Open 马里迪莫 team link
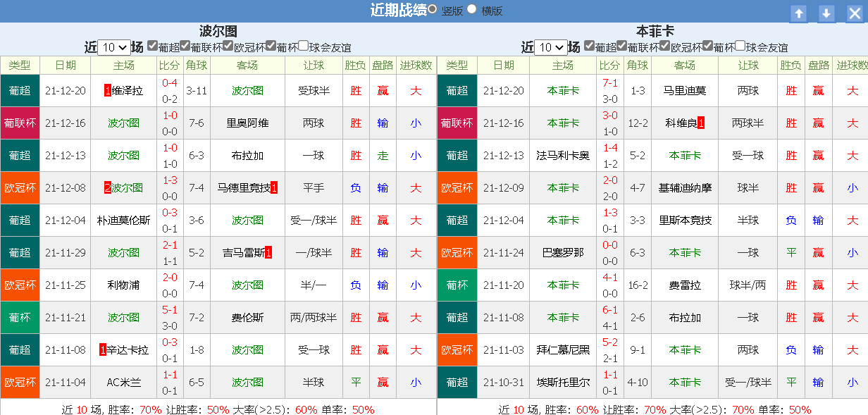868x415 pixels. coord(685,91)
